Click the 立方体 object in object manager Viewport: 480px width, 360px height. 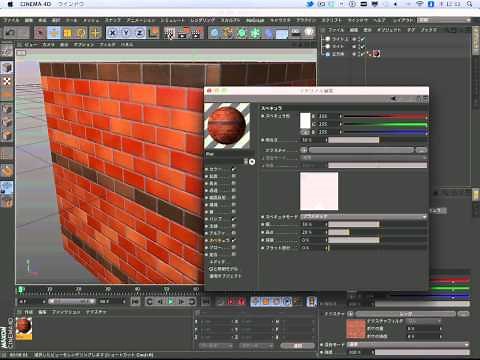tap(338, 54)
